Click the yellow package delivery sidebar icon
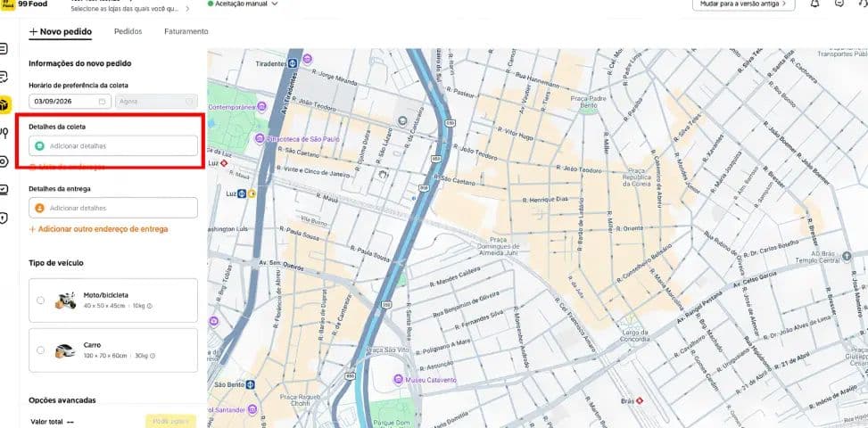 tap(4, 104)
